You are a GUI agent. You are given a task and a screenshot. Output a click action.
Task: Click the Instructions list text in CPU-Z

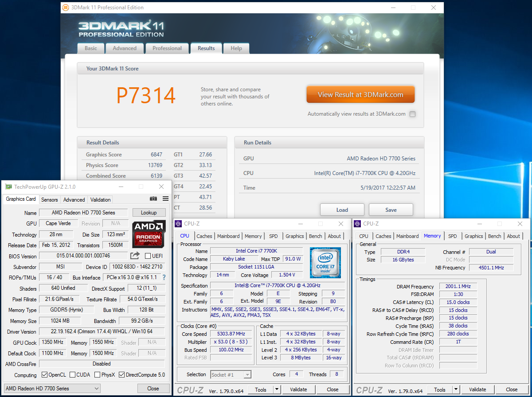coord(278,312)
